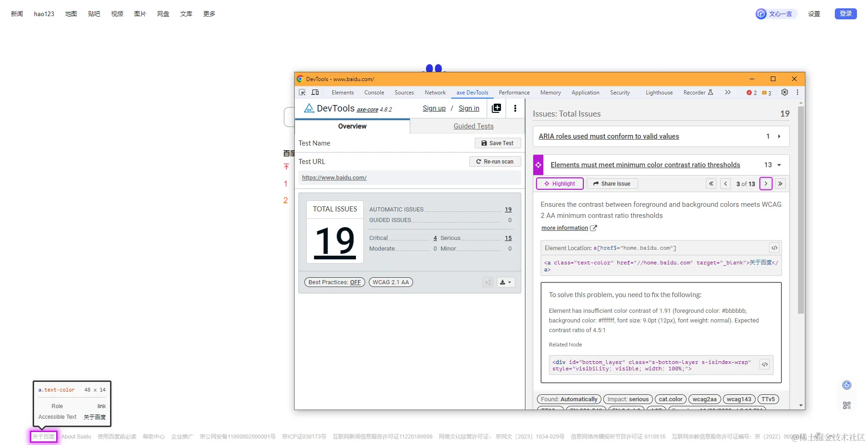Screen dimensions: 868x445
Task: Toggle the Highlight button
Action: tap(560, 184)
